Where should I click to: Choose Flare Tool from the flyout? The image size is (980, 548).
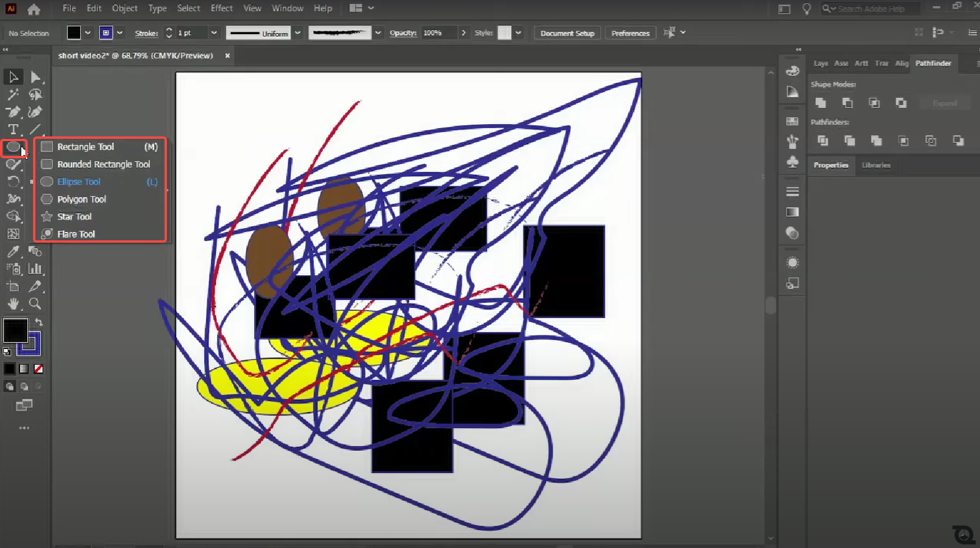(x=100, y=234)
